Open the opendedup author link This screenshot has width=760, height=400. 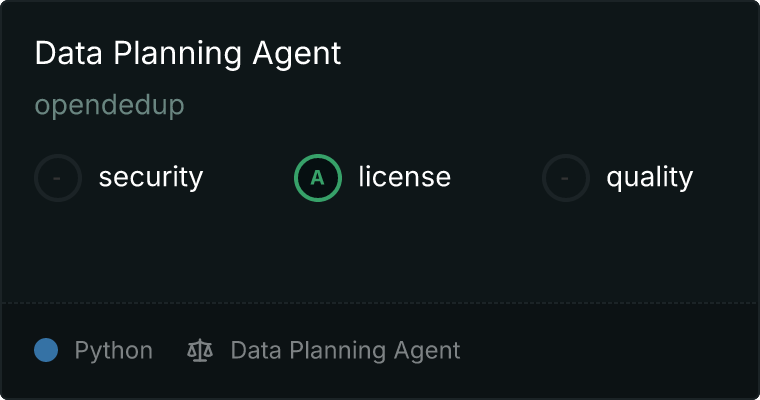pyautogui.click(x=109, y=105)
